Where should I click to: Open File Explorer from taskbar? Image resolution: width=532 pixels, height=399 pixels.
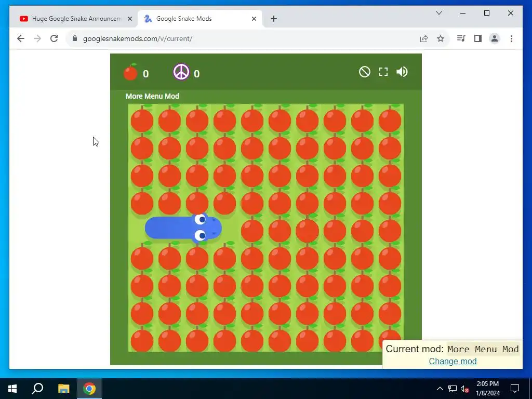[63, 389]
